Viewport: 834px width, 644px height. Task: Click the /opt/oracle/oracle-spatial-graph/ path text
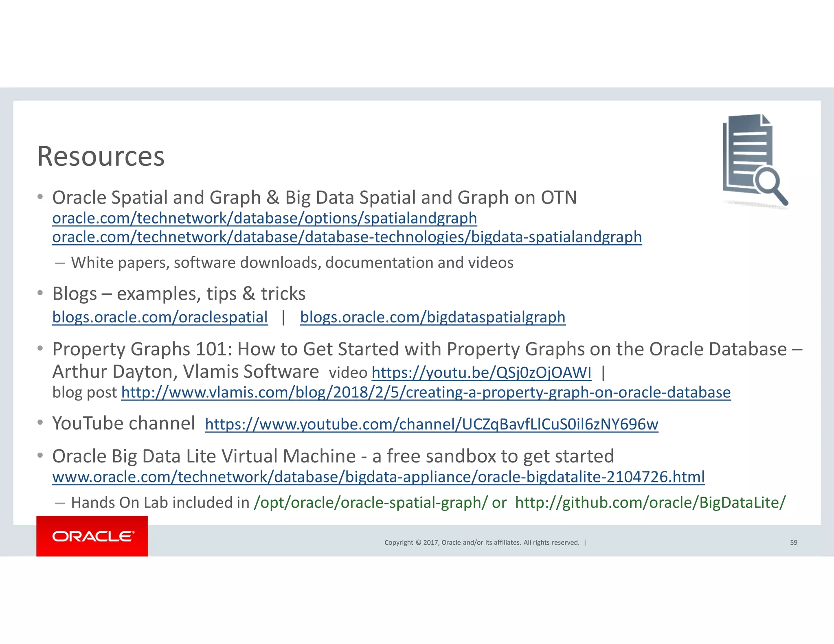point(371,503)
